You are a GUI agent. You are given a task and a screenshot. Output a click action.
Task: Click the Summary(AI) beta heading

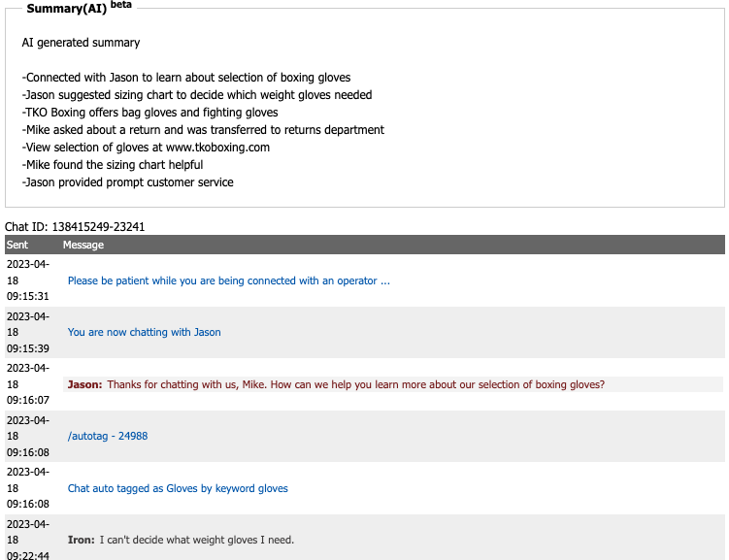[x=80, y=8]
